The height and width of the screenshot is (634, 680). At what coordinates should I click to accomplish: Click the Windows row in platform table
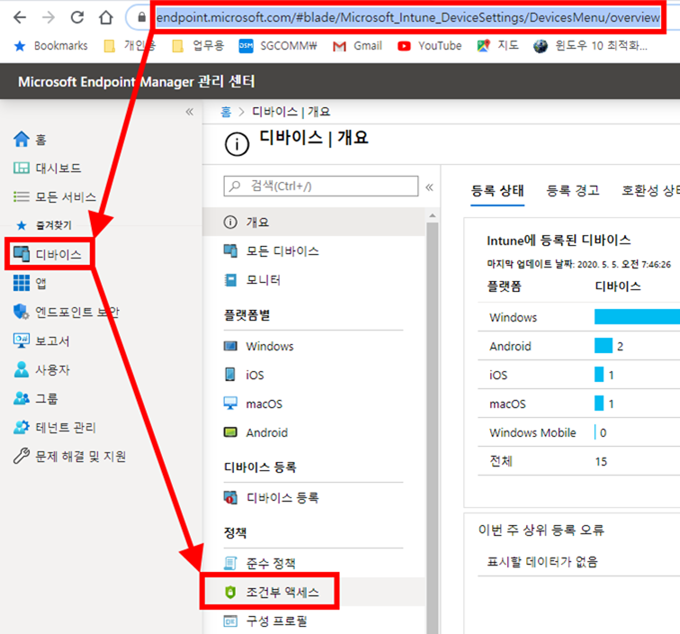579,317
